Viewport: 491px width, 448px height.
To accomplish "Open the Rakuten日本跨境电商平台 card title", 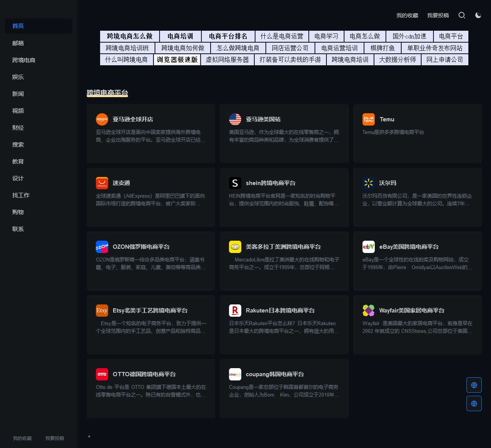I will (x=280, y=311).
